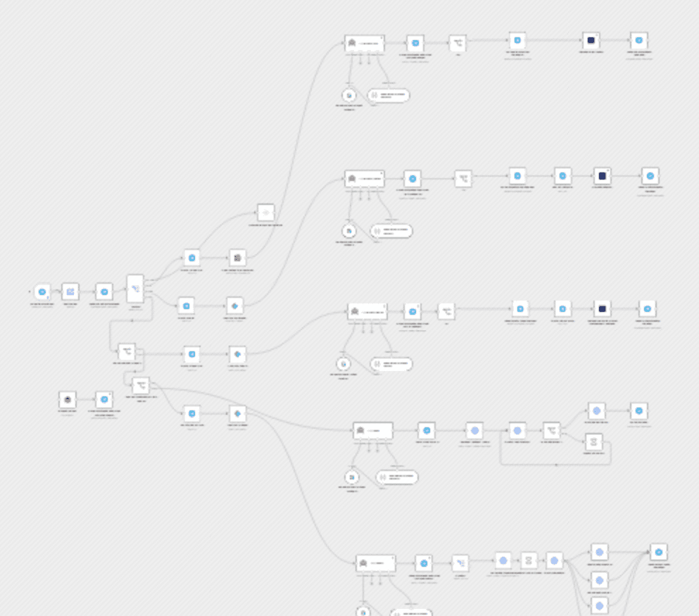Select the dark navy square node in top row

(591, 41)
